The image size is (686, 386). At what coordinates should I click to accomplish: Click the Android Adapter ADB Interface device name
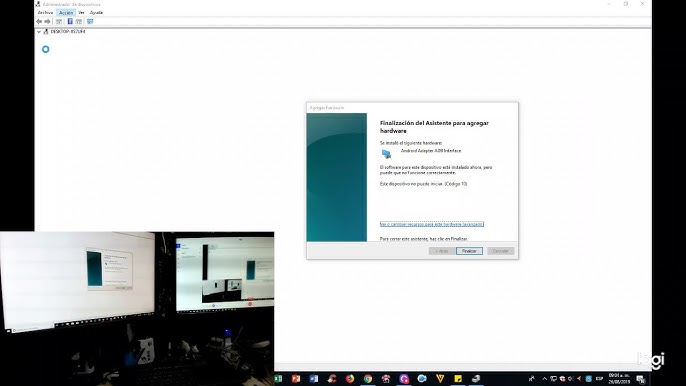(x=431, y=151)
